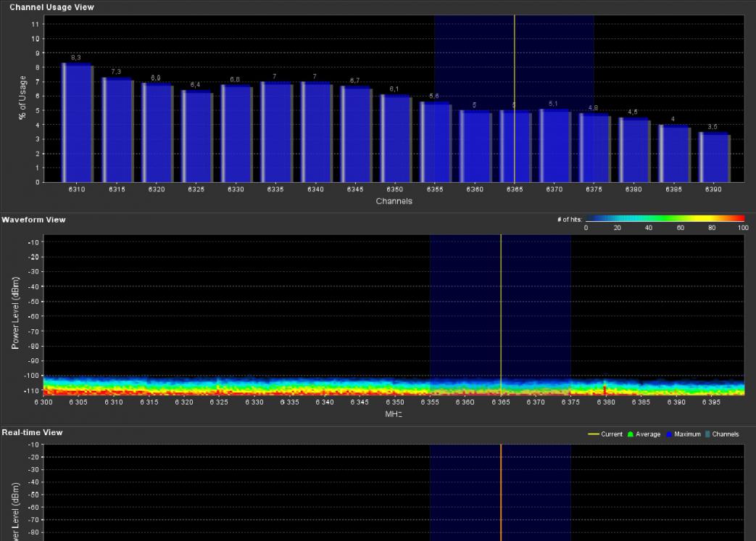
Task: Click the '8,3' value label above a bar
Action: click(x=75, y=58)
